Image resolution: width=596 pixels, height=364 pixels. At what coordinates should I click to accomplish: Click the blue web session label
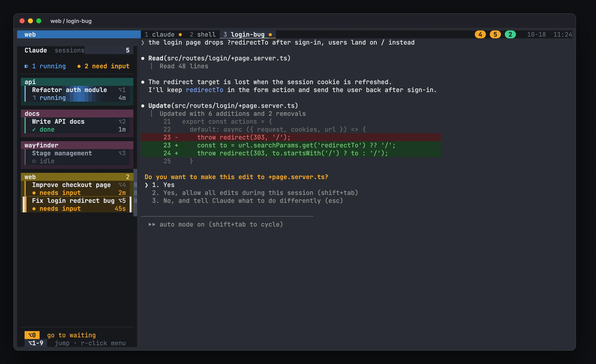(x=79, y=35)
